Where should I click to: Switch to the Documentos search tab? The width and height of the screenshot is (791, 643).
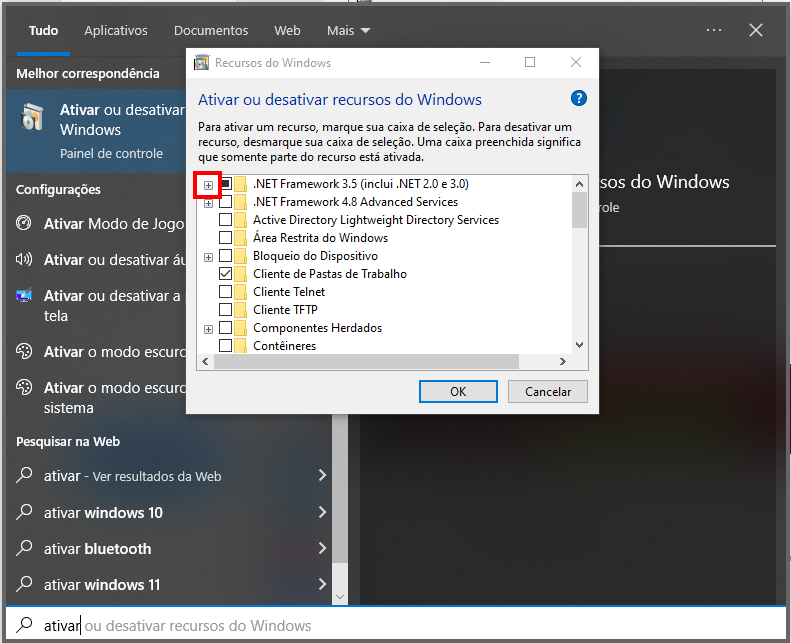click(211, 31)
